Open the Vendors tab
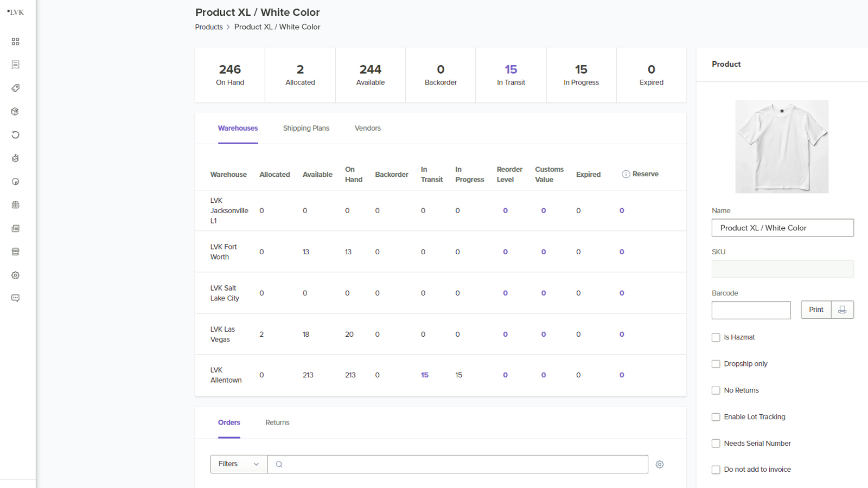868x488 pixels. coord(367,129)
